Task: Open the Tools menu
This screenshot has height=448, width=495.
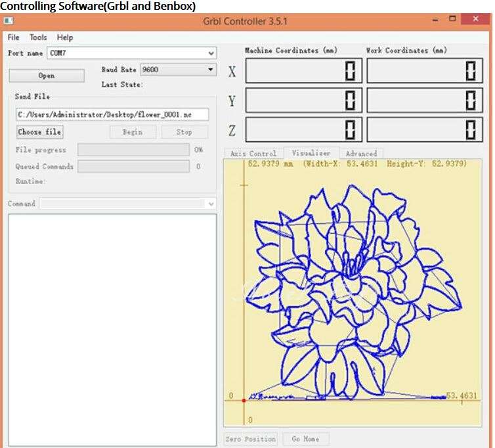Action: (38, 37)
